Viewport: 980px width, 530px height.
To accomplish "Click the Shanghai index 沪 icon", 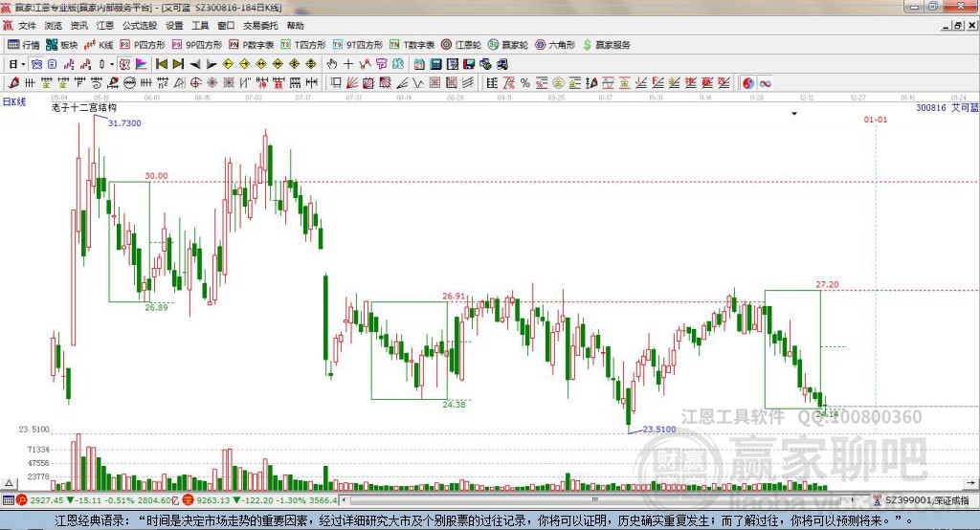I will point(22,500).
